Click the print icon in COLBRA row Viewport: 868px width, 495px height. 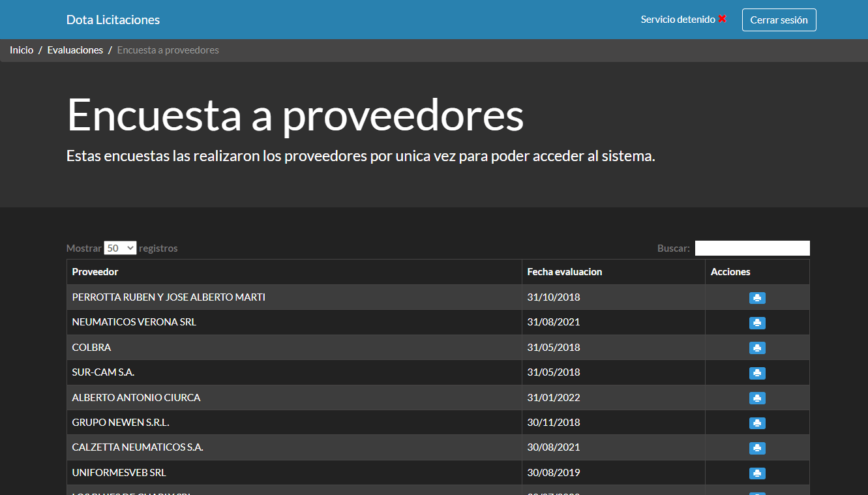coord(756,348)
